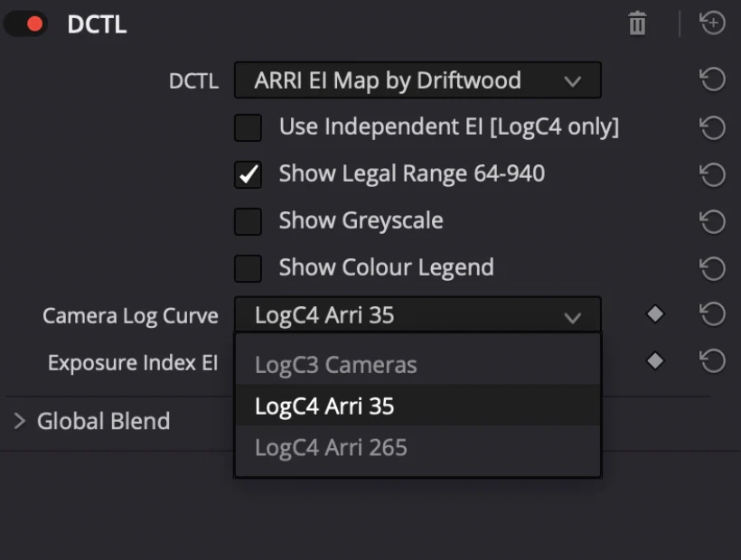Disable the DCTL effect toggle
Screen dimensions: 741x560
[x=26, y=24]
